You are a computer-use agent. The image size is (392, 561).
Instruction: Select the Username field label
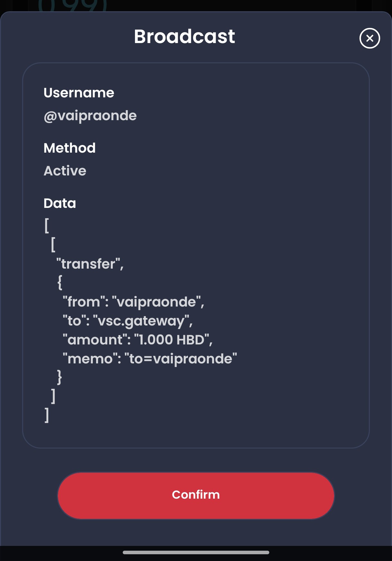[79, 93]
